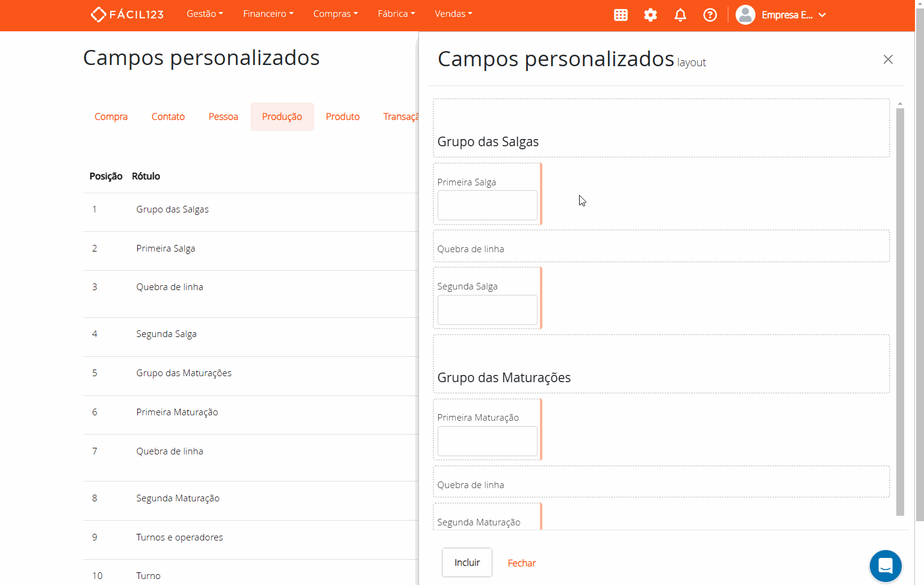Viewport: 924px width, 585px height.
Task: Click the Segunda Salga input field
Action: 487,310
